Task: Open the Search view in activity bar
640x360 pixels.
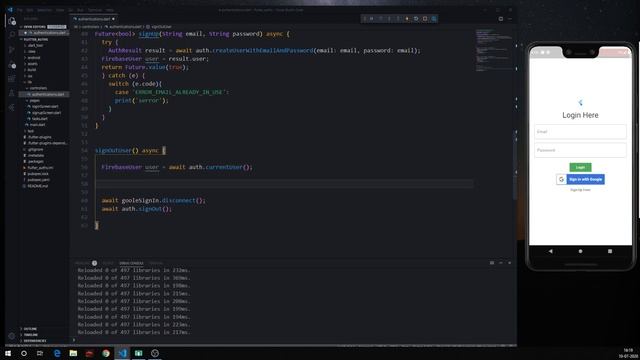Action: click(x=11, y=35)
